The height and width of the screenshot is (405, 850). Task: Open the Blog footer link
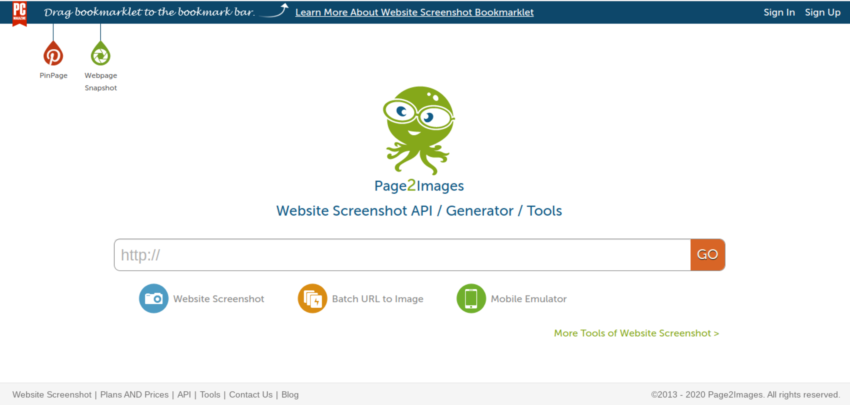pyautogui.click(x=289, y=395)
